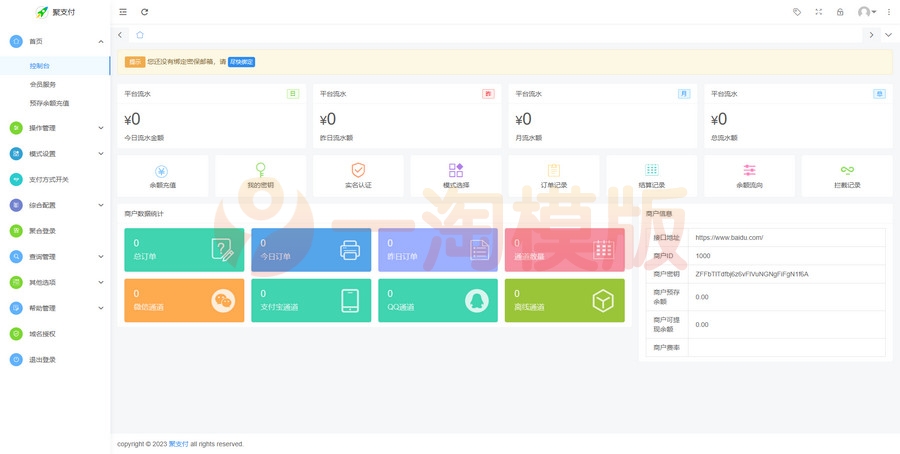Click the refresh icon in the top bar

145,12
